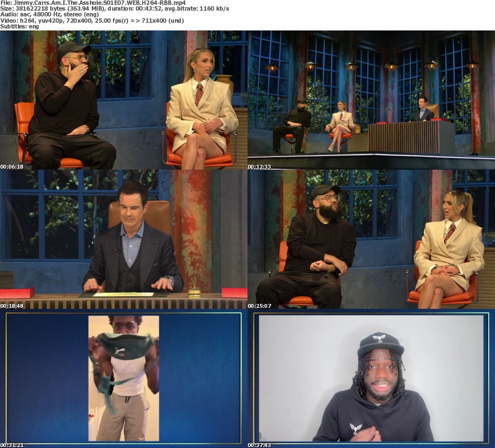Click the Subtitles: eng line
Viewport: 495px width, 448px height.
(19, 26)
